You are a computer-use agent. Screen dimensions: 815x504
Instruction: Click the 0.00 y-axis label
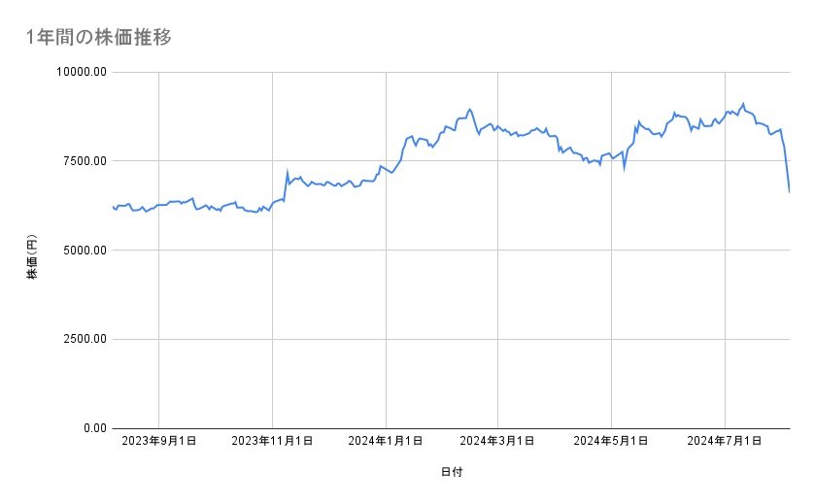(92, 428)
